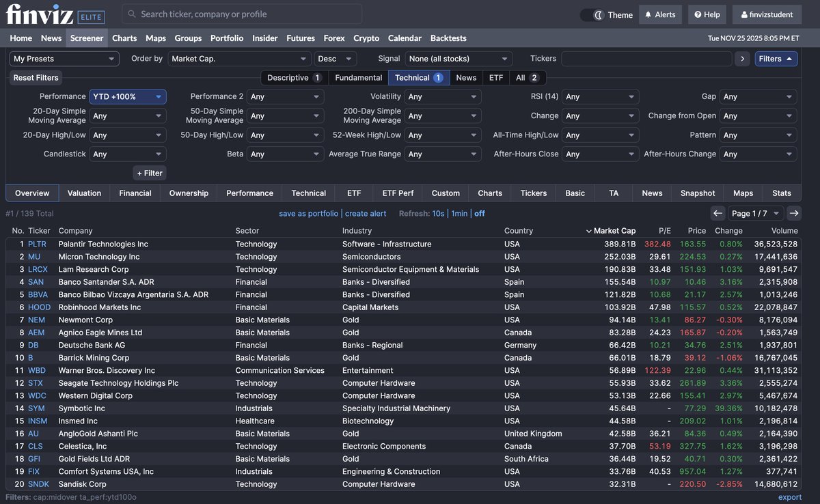Turn refresh off
This screenshot has width=820, height=504.
480,214
